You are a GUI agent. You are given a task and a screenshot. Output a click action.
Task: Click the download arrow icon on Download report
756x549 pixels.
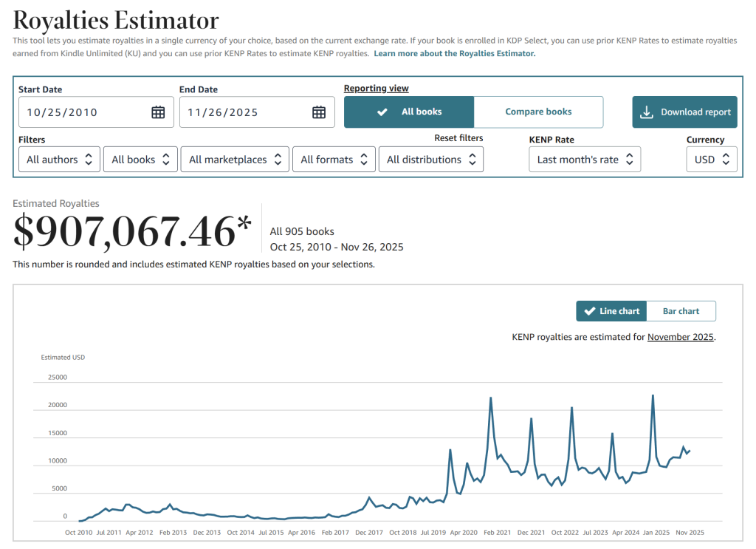coord(646,112)
